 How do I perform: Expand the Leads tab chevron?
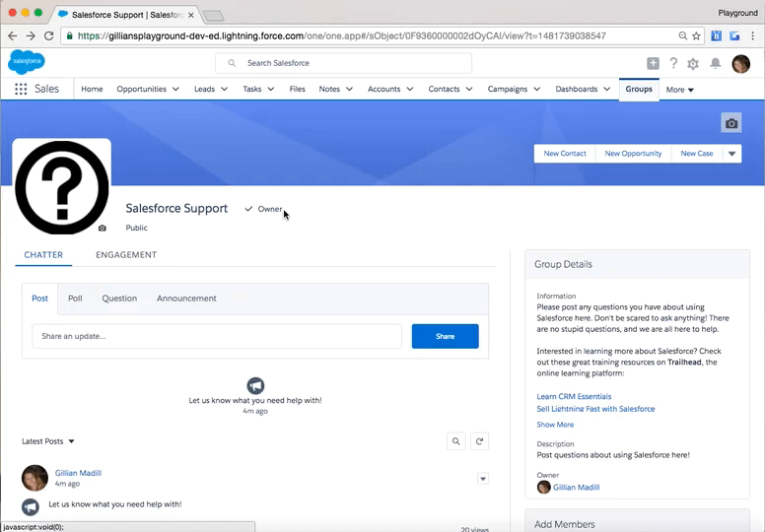(x=224, y=89)
